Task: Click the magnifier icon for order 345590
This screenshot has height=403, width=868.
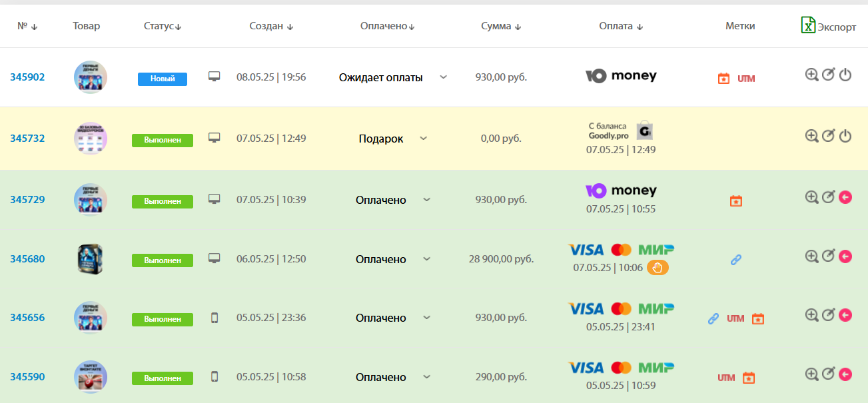Action: click(811, 374)
